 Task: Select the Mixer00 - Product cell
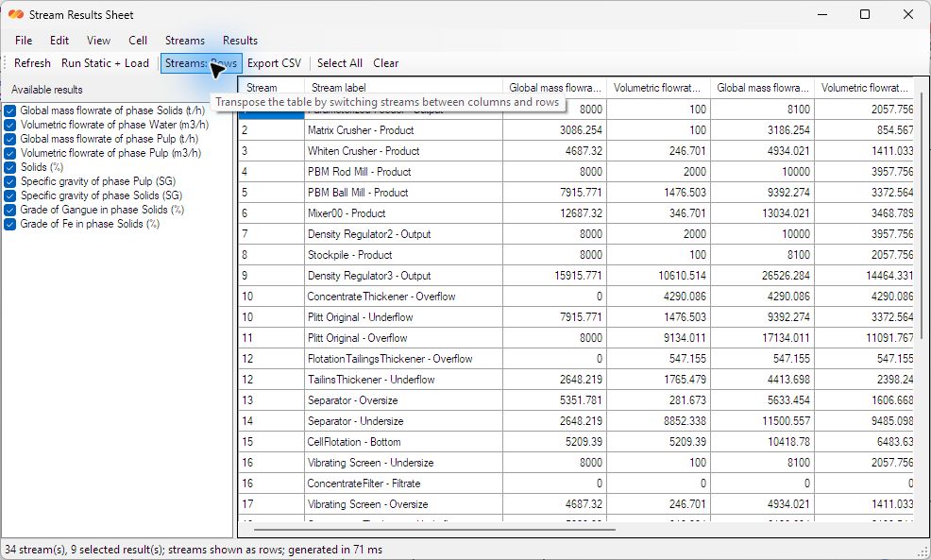403,213
